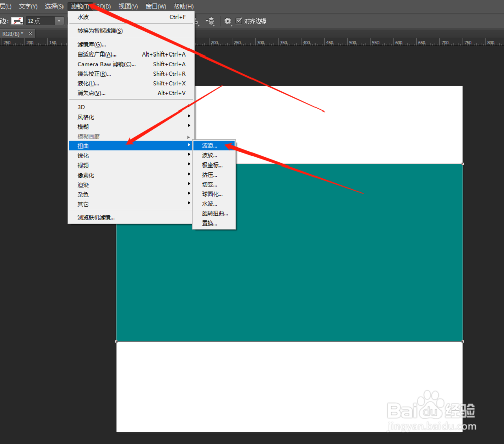
Task: Select 旋转扭曲... in distort submenu
Action: pyautogui.click(x=214, y=213)
